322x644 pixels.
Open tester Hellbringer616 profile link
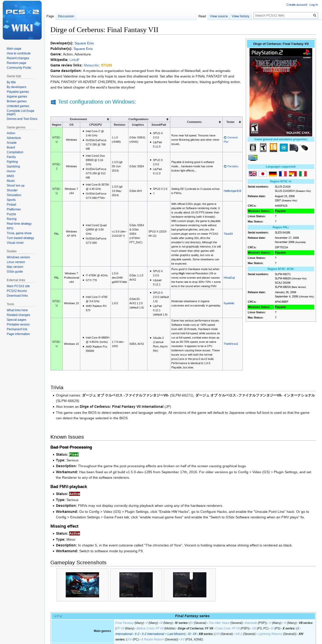click(232, 191)
